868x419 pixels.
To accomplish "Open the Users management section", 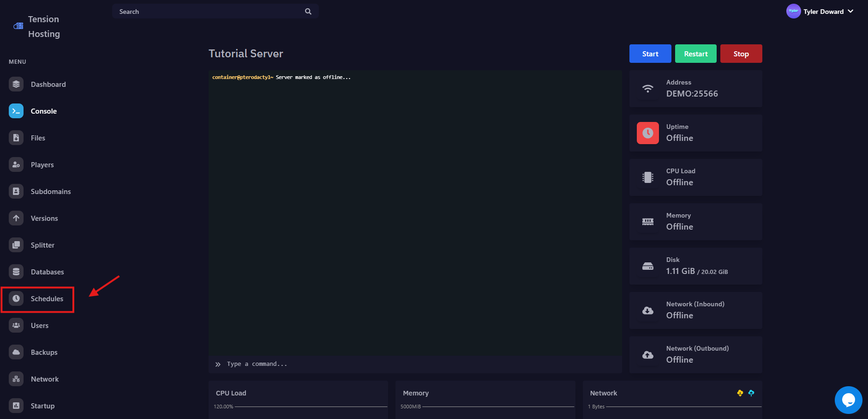I will 39,325.
